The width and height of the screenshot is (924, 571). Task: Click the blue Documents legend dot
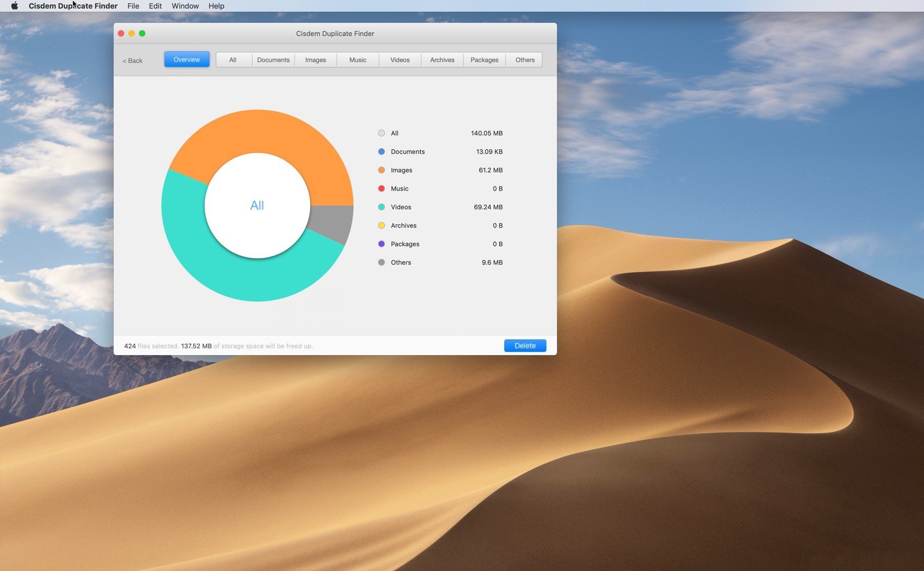coord(381,151)
